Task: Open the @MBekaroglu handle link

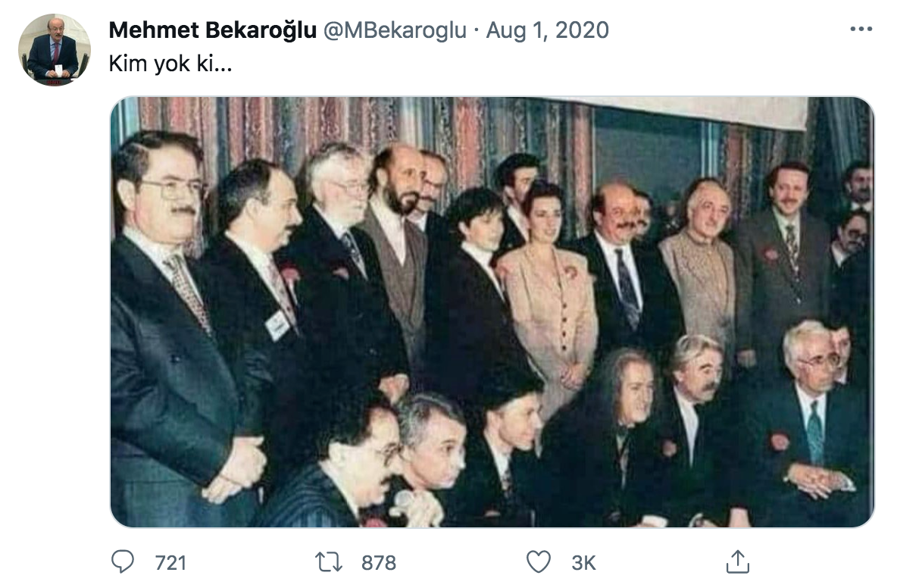Action: click(x=395, y=30)
